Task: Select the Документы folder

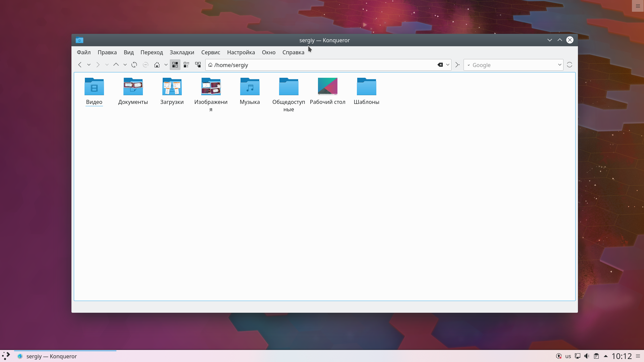Action: tap(133, 92)
